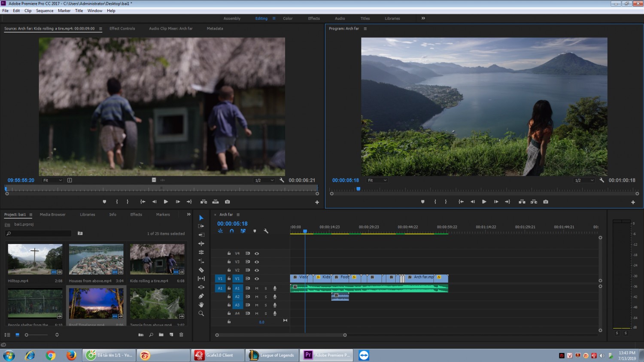Screen dimensions: 644x362
Task: Select the Track Select Forward tool
Action: pyautogui.click(x=201, y=226)
